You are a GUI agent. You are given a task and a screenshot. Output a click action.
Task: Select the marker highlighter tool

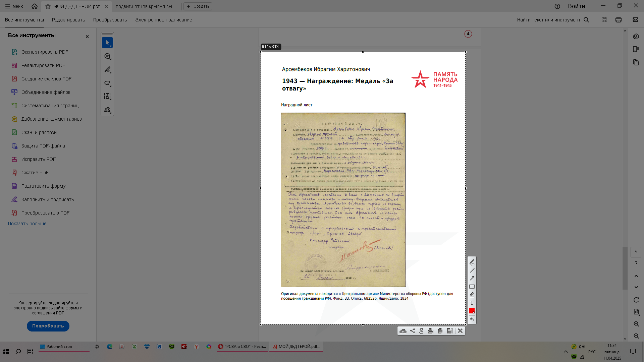coord(472,295)
